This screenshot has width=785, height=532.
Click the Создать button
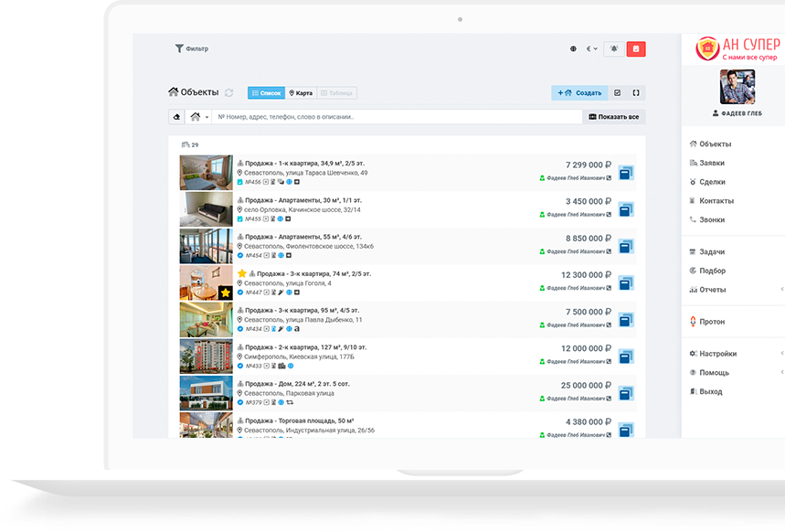[579, 93]
